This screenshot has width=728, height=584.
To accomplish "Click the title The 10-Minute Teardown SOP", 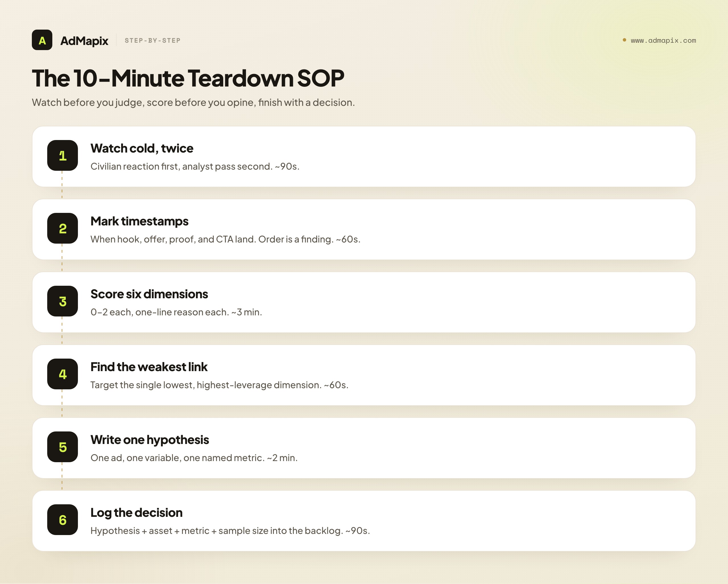I will (188, 78).
